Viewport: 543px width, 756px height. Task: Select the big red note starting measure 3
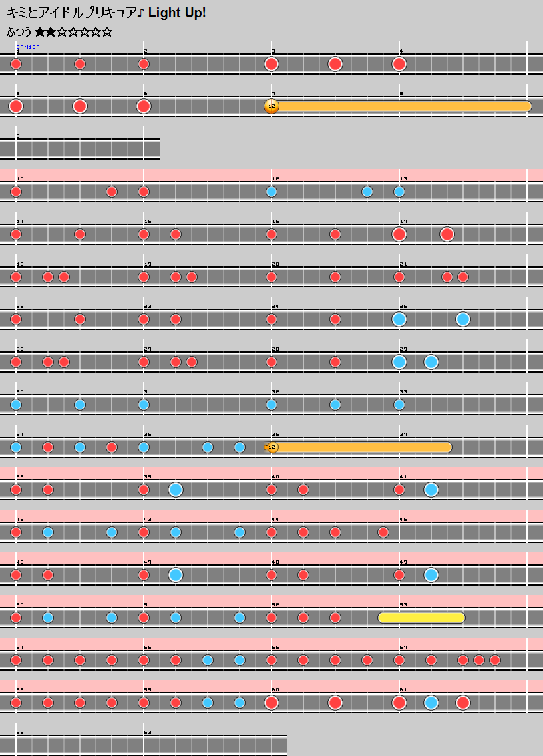click(x=271, y=64)
